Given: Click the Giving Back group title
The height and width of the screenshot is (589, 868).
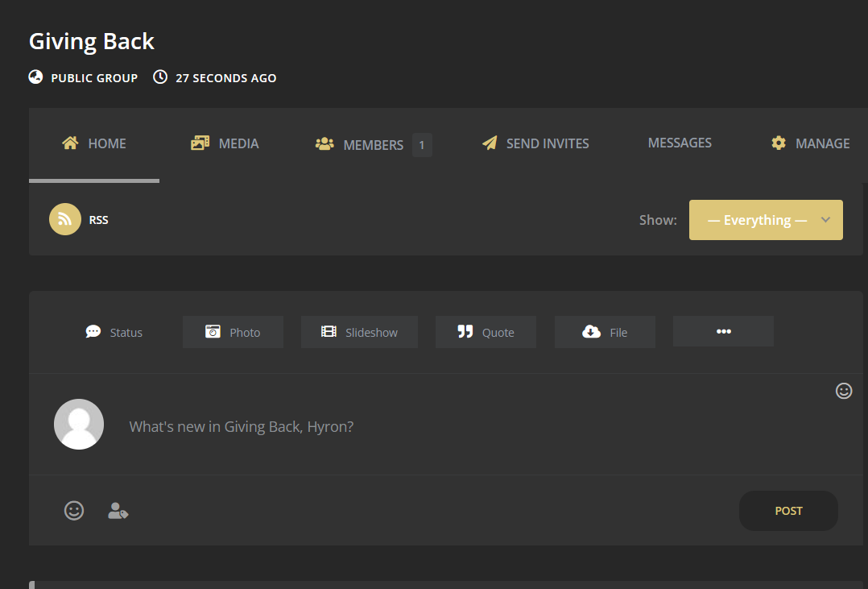Looking at the screenshot, I should coord(92,42).
